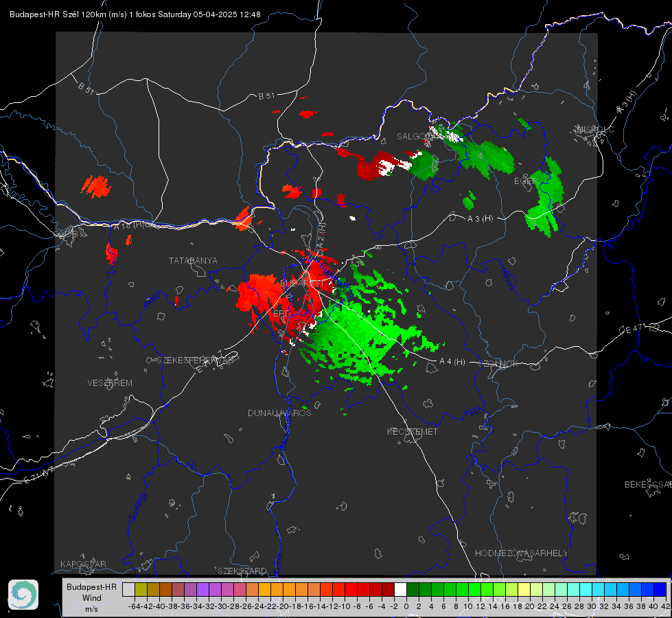The width and height of the screenshot is (672, 618).
Task: Click the legend value -20
Action: click(283, 606)
